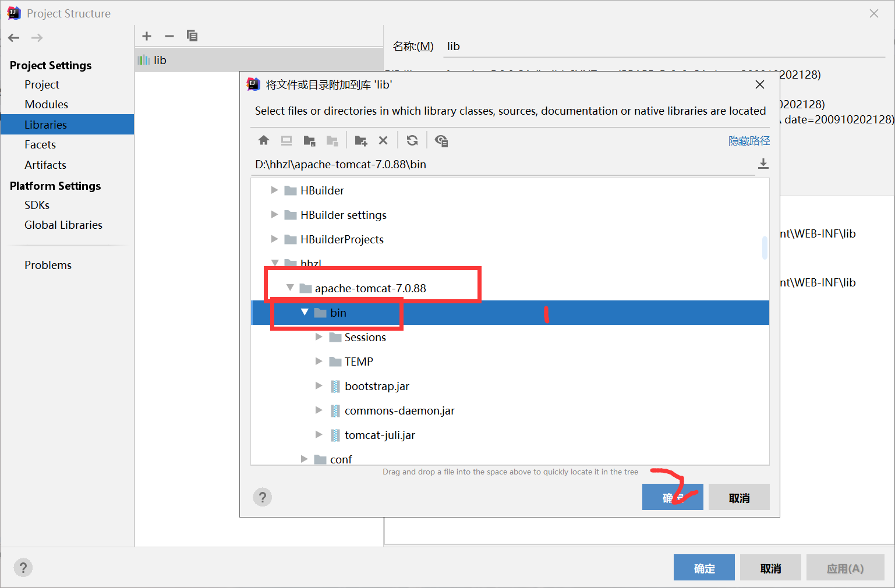Expand the tomcat-juli.jar archive

point(319,435)
